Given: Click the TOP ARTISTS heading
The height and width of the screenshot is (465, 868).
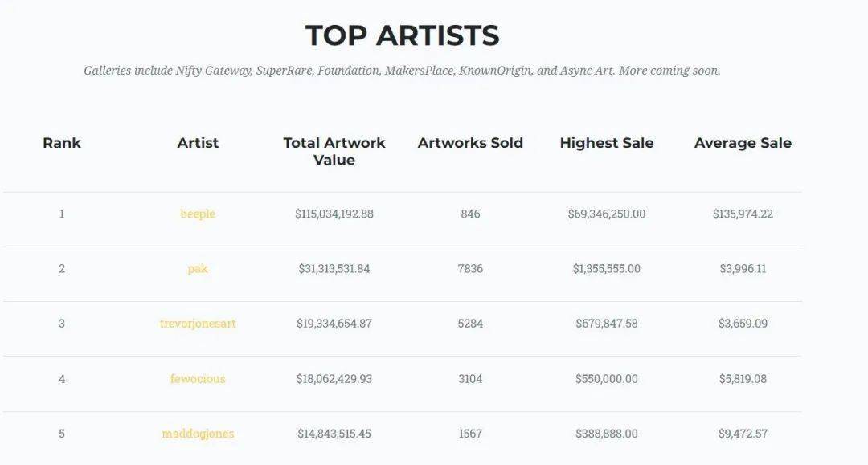Looking at the screenshot, I should click(402, 35).
